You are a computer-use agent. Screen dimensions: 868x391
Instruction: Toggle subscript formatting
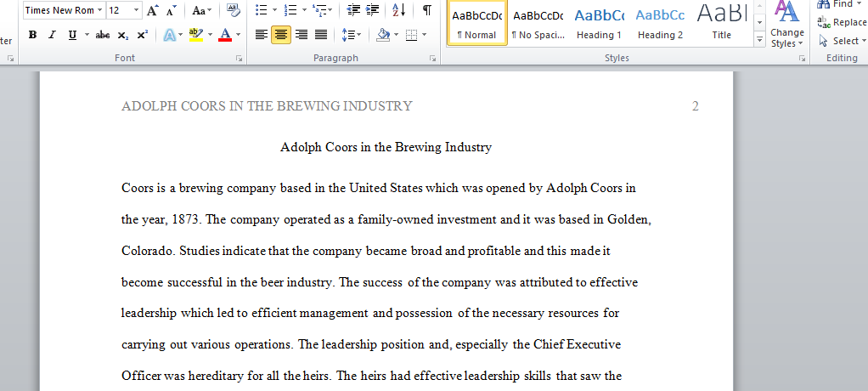(x=123, y=35)
